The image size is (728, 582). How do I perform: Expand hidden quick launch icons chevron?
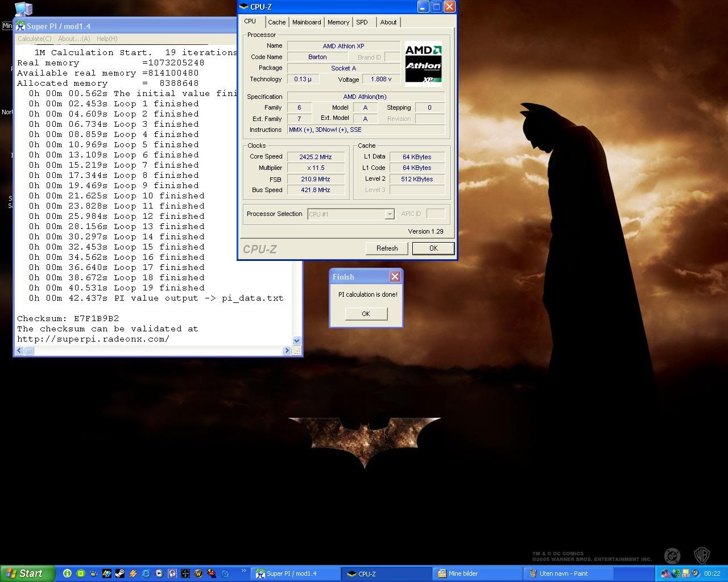pyautogui.click(x=244, y=571)
